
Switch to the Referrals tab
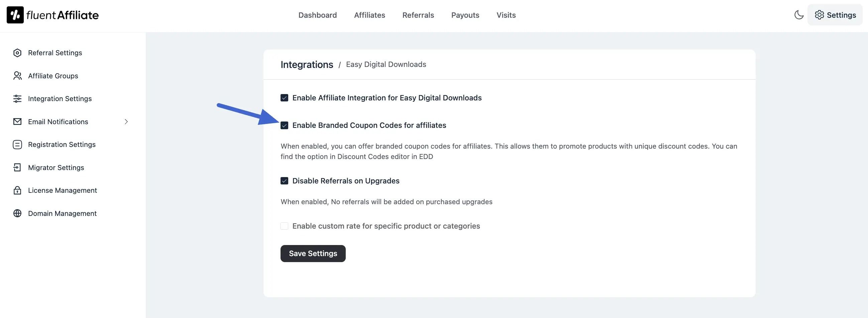(418, 15)
